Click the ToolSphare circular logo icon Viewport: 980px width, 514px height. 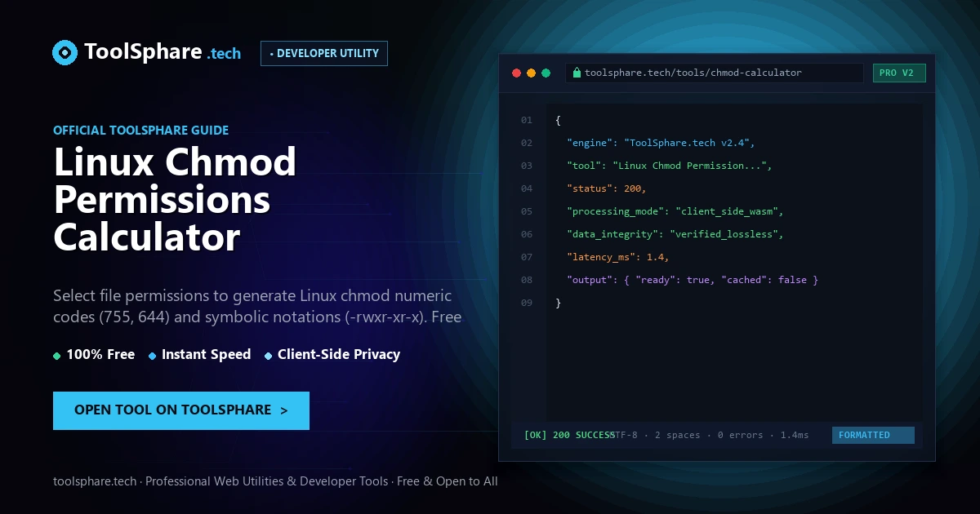click(x=65, y=53)
